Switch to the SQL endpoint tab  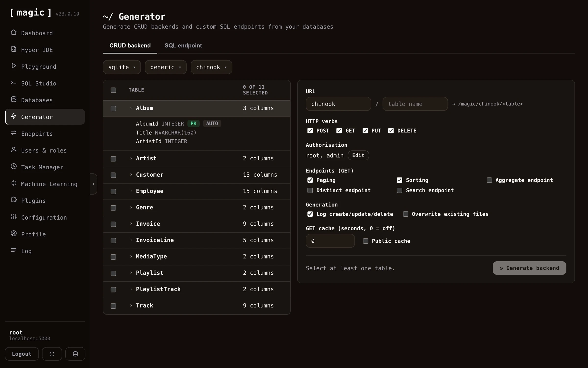[x=183, y=46]
